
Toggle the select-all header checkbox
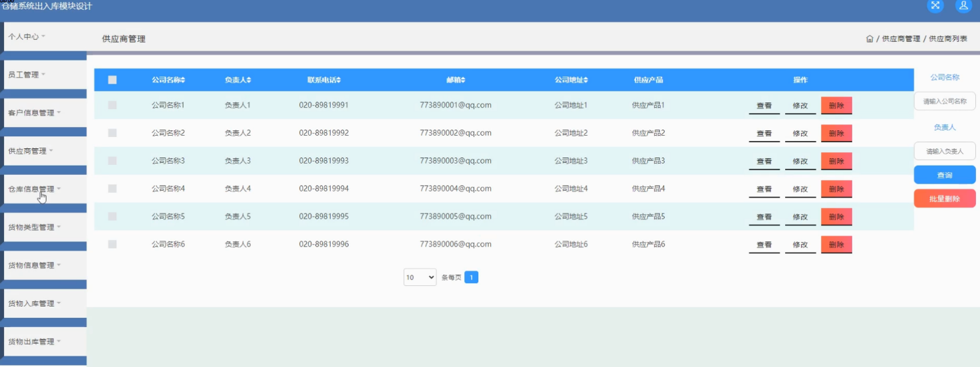[x=112, y=80]
